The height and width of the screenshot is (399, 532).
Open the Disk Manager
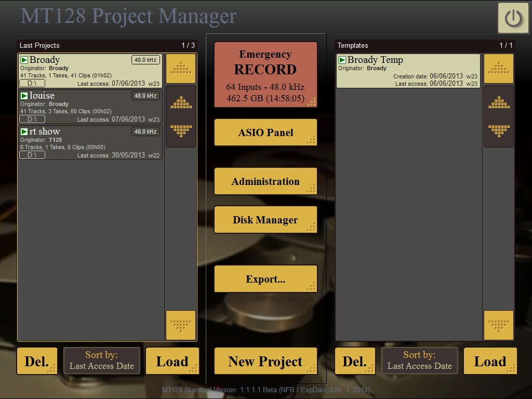tap(265, 220)
